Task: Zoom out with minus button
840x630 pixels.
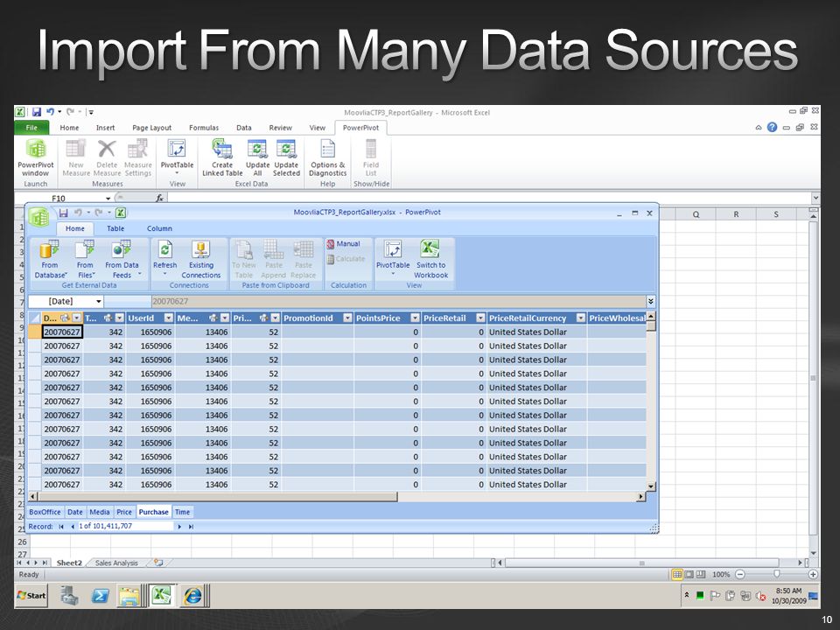Action: tap(740, 574)
